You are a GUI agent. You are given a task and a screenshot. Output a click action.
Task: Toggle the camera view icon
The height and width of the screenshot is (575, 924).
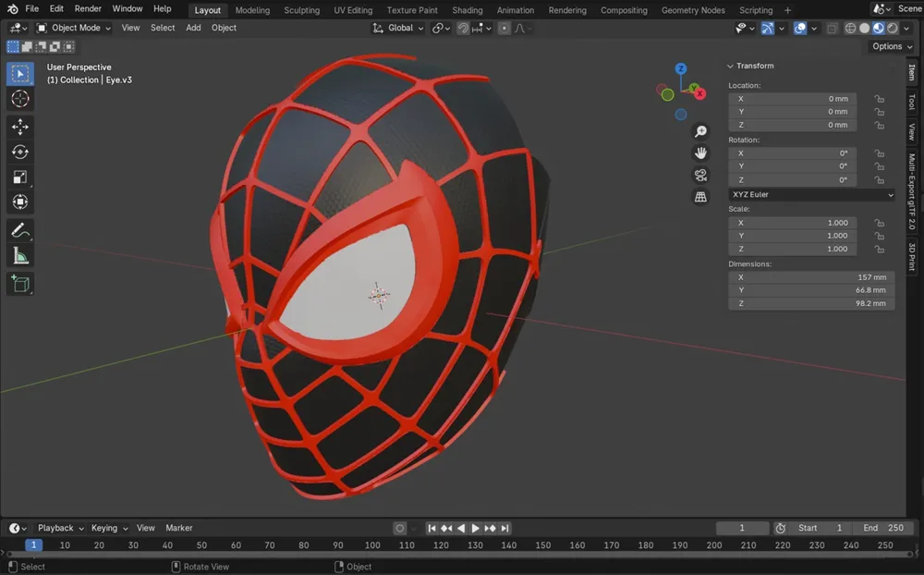click(x=700, y=175)
